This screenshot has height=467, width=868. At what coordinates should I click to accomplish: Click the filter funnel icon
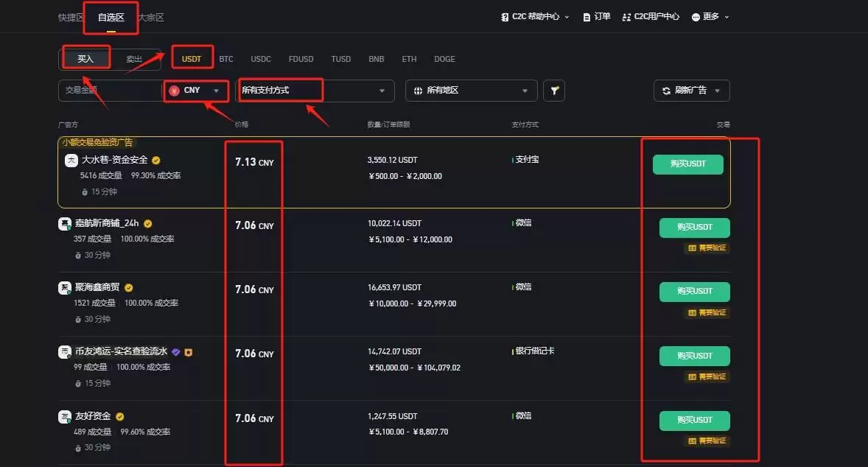pos(554,90)
